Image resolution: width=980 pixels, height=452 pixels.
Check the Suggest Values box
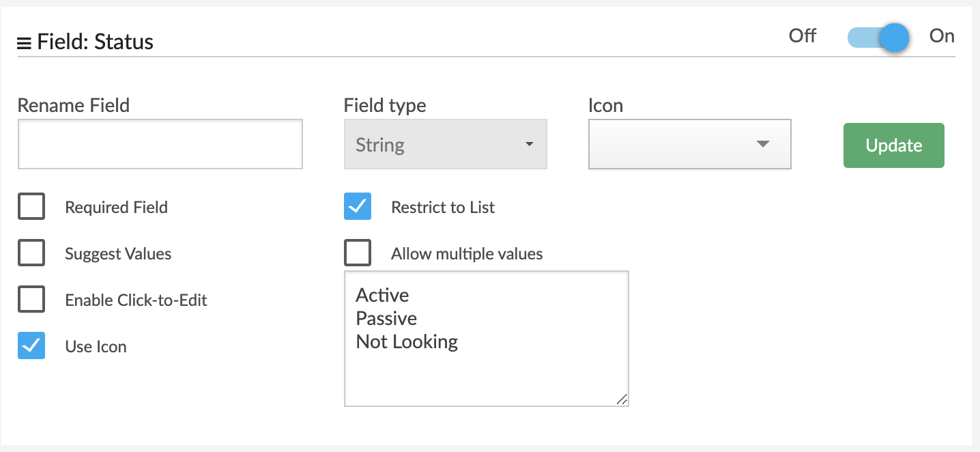coord(31,253)
